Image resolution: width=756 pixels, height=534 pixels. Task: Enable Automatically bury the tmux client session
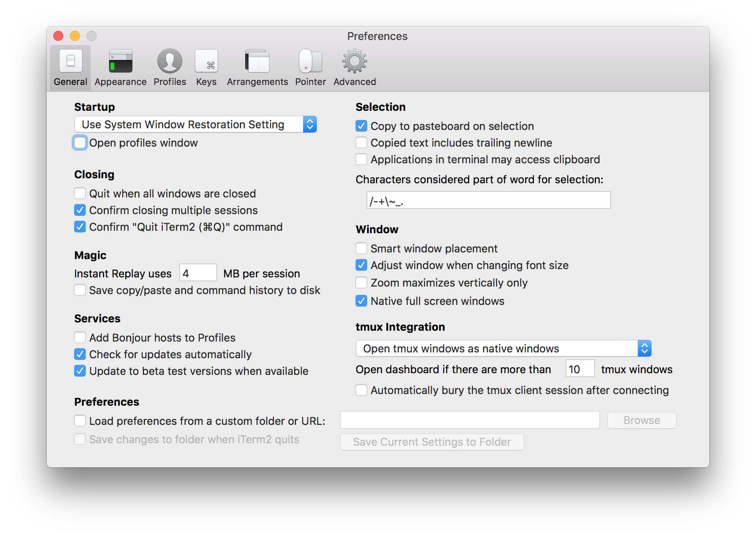[361, 390]
